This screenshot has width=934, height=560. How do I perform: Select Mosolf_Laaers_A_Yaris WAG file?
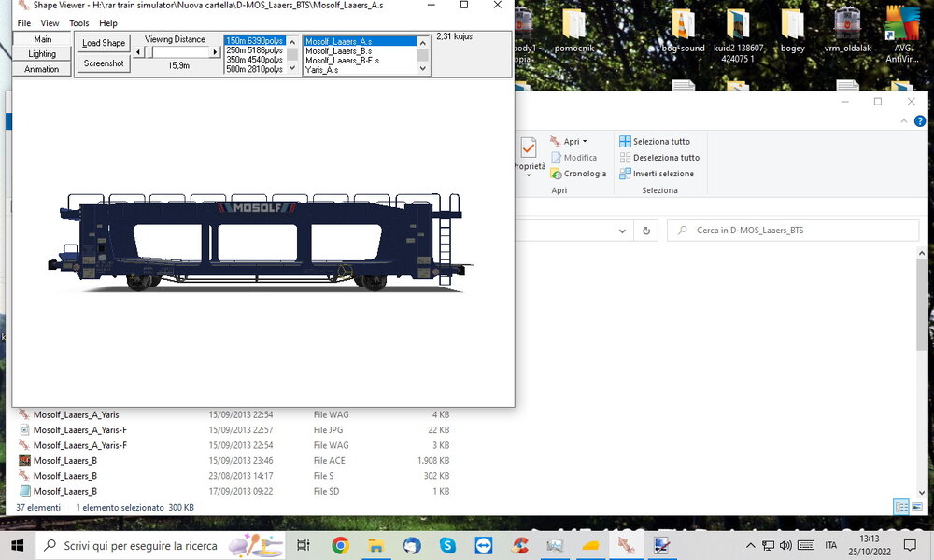coord(233,414)
